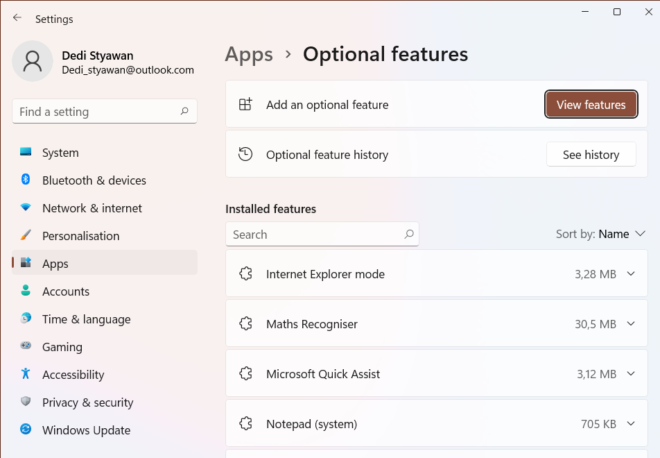Screen dimensions: 660x458
Task: Click the Accessibility figure icon
Action: (x=26, y=373)
